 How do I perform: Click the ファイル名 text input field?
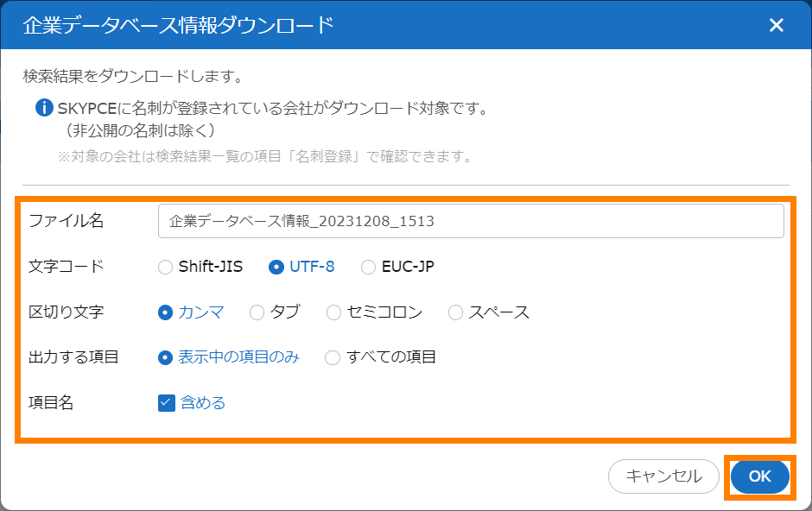click(x=471, y=221)
